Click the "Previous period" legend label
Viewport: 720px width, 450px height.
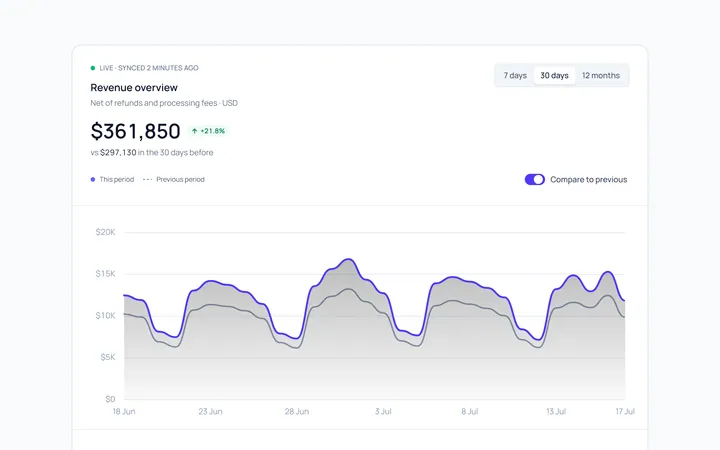click(x=180, y=180)
